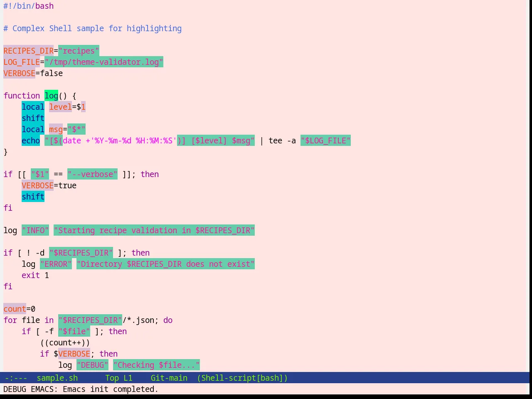Click the count=0 variable

pos(19,309)
